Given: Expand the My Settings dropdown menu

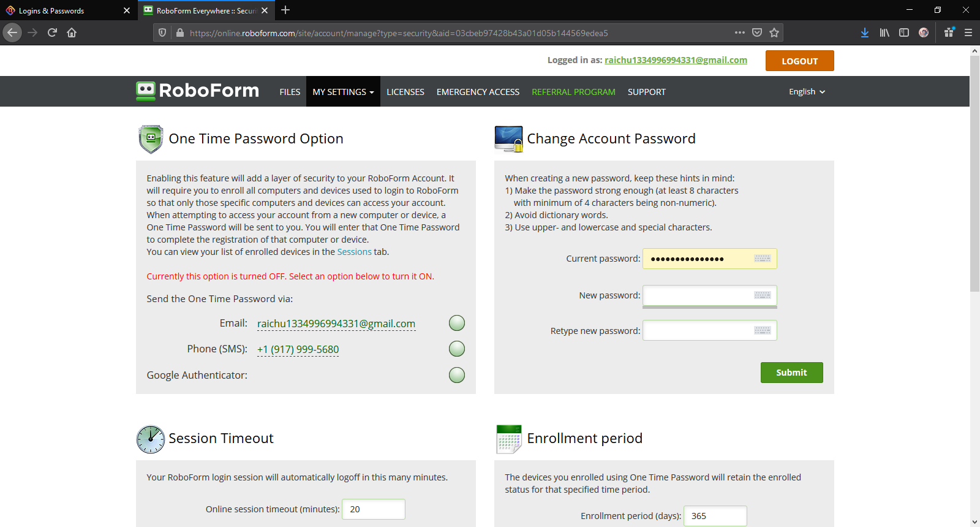Looking at the screenshot, I should tap(343, 92).
